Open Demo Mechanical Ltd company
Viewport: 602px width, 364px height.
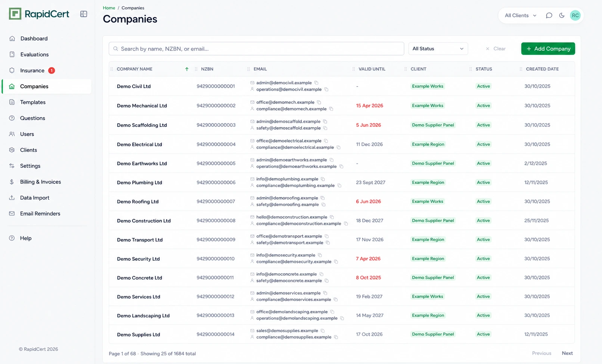[142, 106]
